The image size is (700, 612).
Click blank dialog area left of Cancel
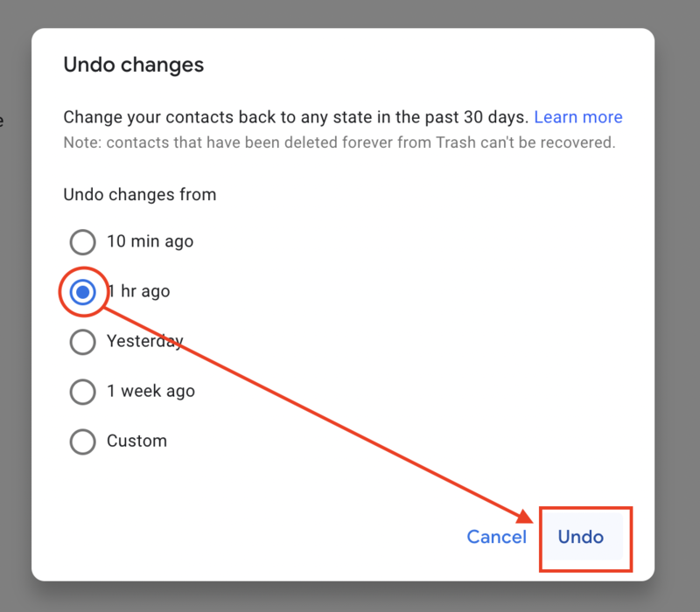pyautogui.click(x=262, y=537)
